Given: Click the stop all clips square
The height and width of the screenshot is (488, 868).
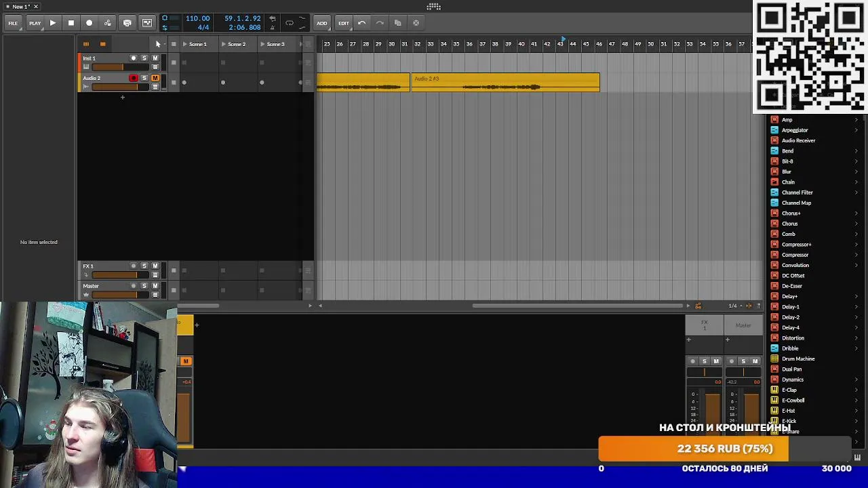Looking at the screenshot, I should tap(174, 44).
